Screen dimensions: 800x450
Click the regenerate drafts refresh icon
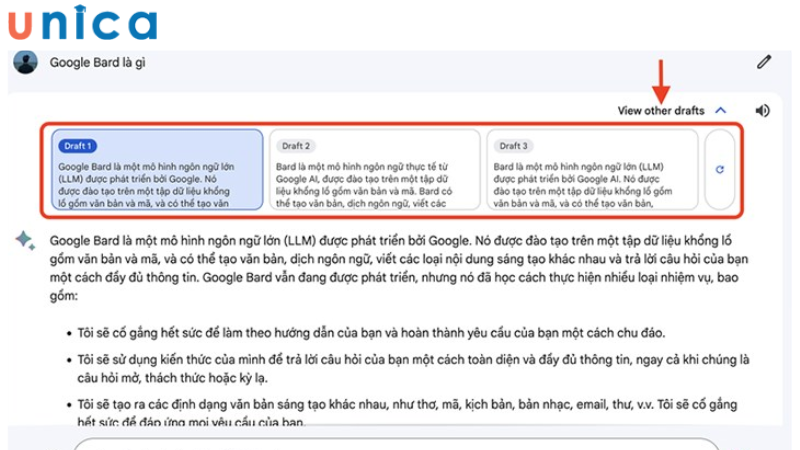point(719,169)
